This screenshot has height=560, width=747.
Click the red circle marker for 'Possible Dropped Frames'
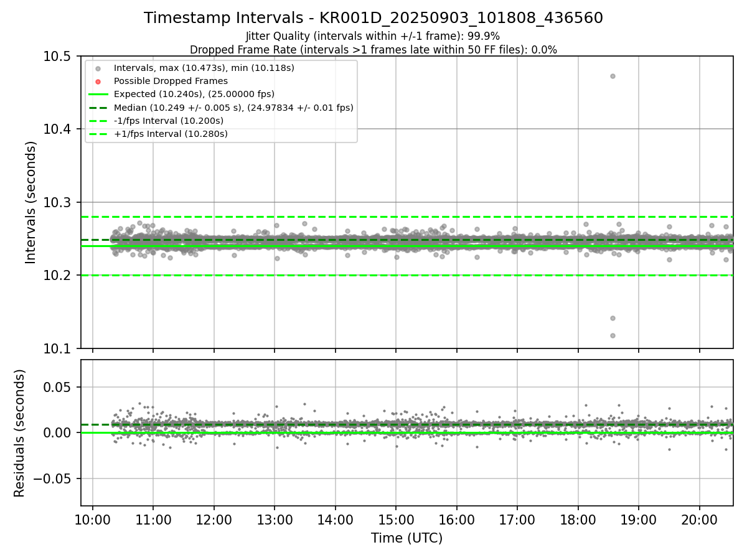[98, 82]
